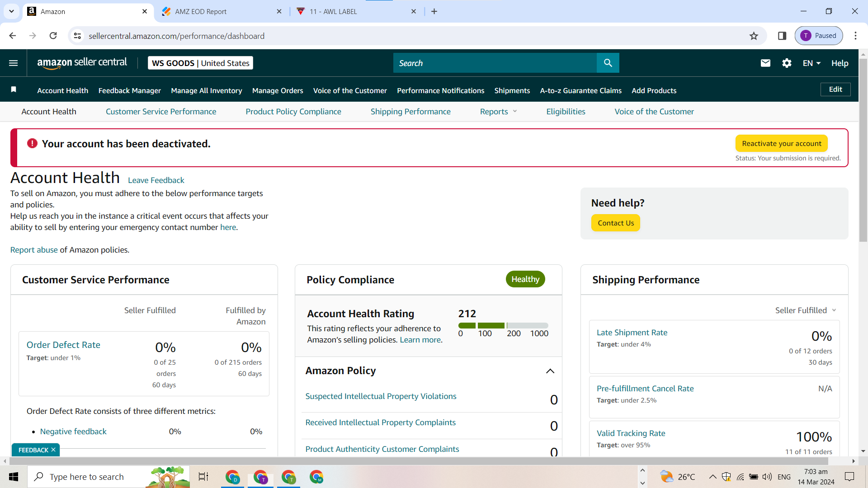
Task: Open Customer Service Performance tab
Action: point(161,112)
